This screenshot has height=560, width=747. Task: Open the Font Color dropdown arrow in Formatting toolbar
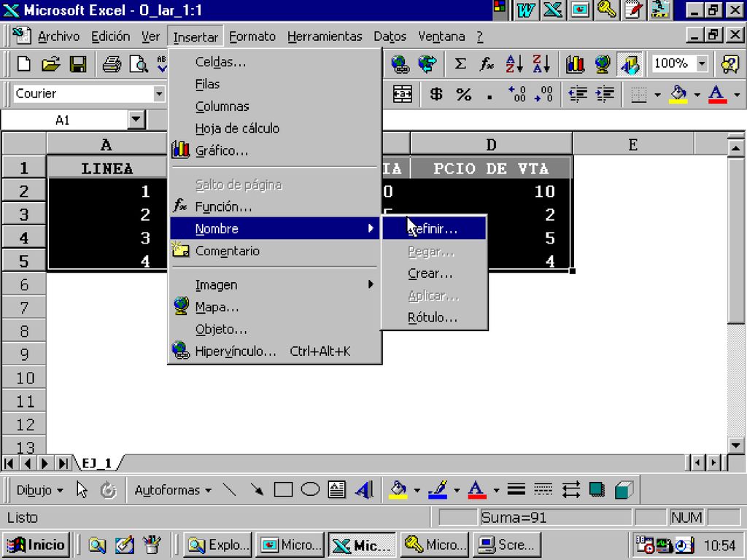[737, 94]
